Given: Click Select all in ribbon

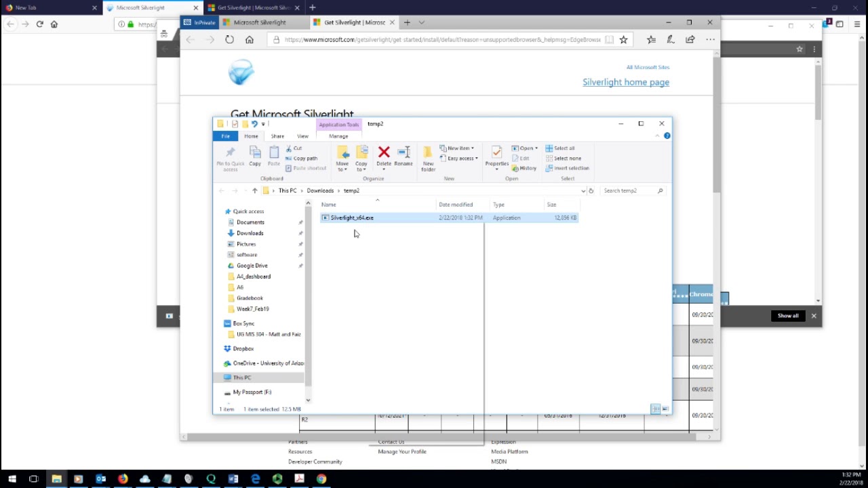Looking at the screenshot, I should (560, 148).
